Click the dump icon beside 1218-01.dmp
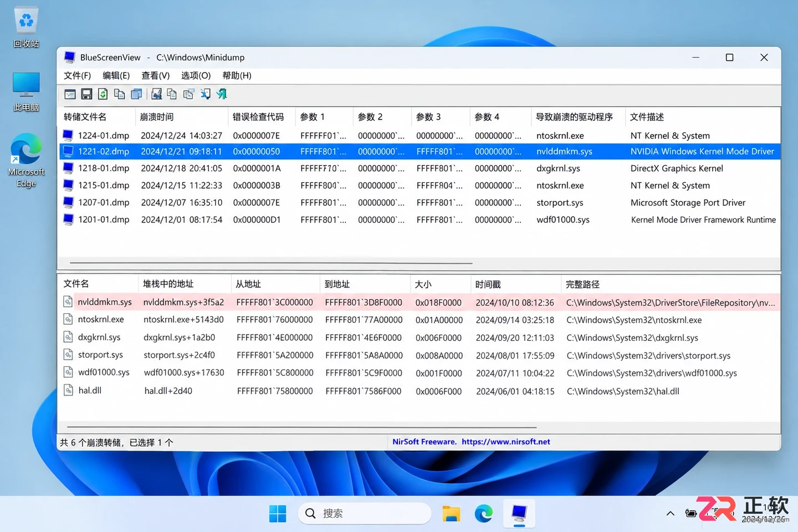This screenshot has width=798, height=532. pos(68,168)
